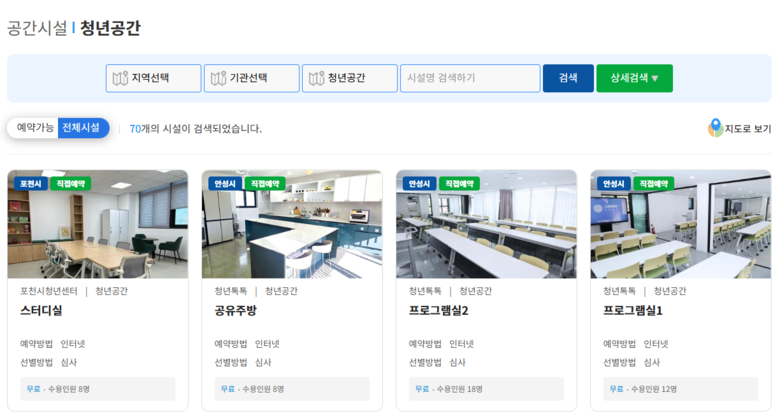
Task: Click the map pin icon beside 지도로 보기
Action: (715, 128)
